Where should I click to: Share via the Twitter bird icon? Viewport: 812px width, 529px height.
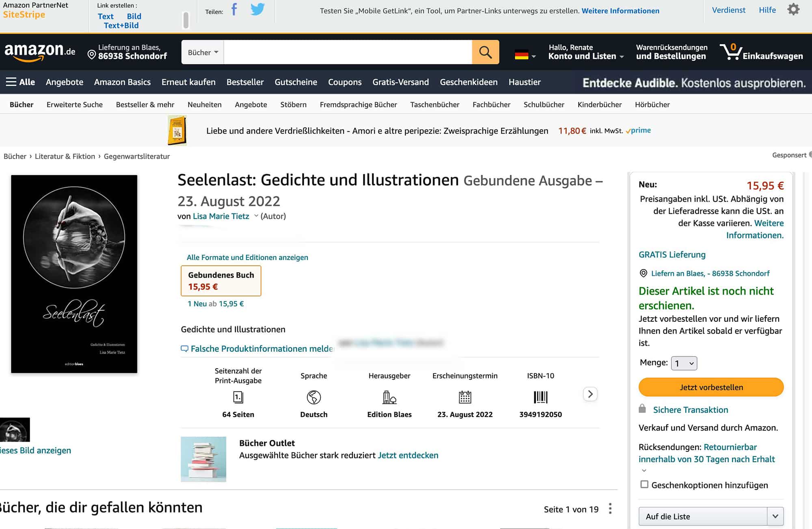point(257,9)
